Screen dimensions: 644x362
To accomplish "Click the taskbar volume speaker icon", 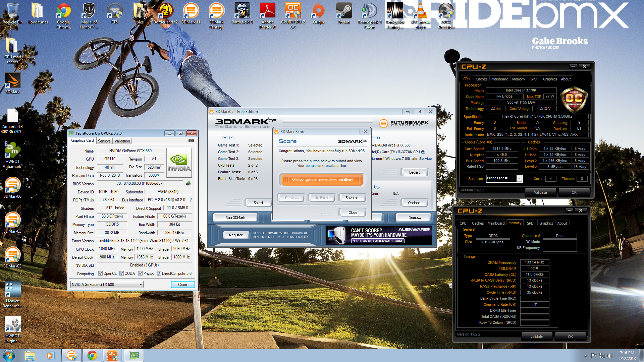I will (x=610, y=356).
